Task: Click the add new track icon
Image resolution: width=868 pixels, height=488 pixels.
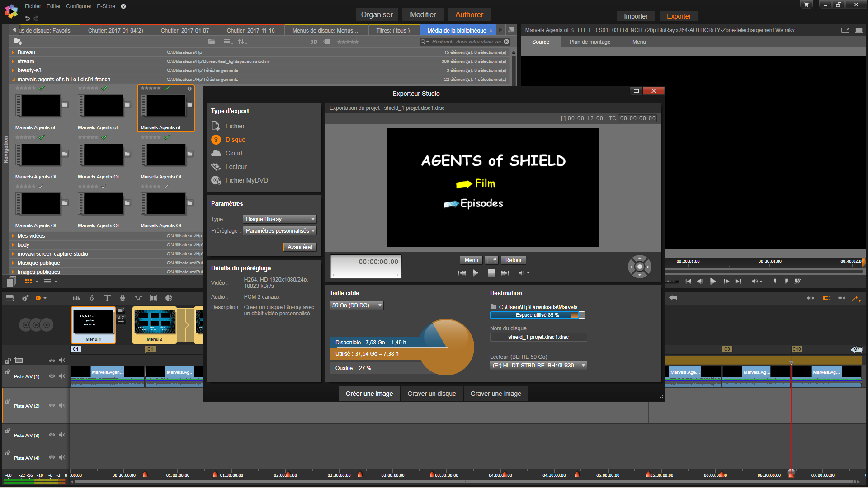Action: [x=19, y=361]
